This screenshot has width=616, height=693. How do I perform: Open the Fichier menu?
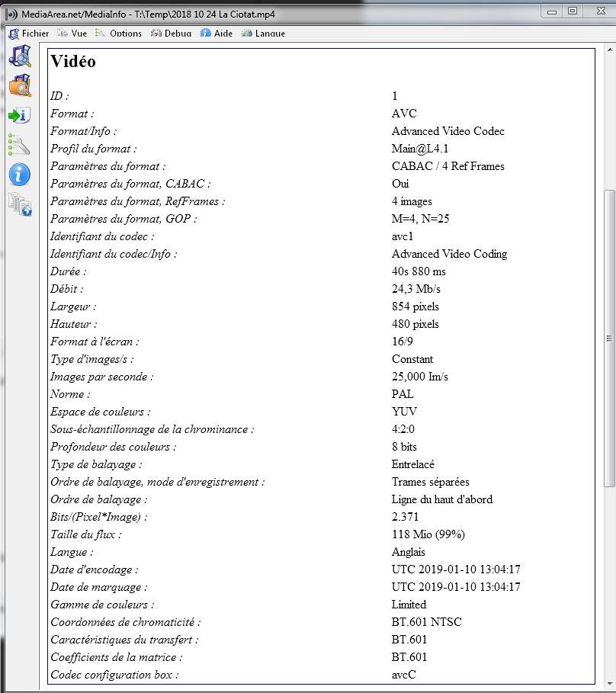pyautogui.click(x=30, y=34)
